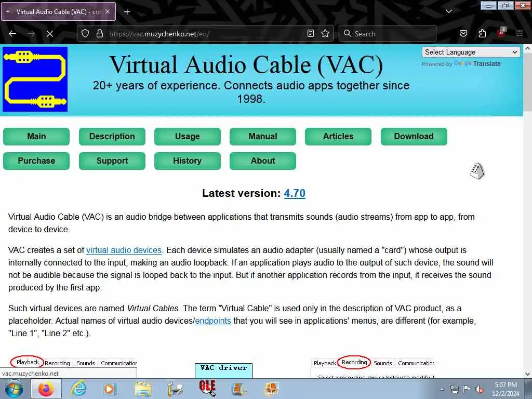Stop loading the page
Image resolution: width=532 pixels, height=399 pixels.
click(x=49, y=34)
